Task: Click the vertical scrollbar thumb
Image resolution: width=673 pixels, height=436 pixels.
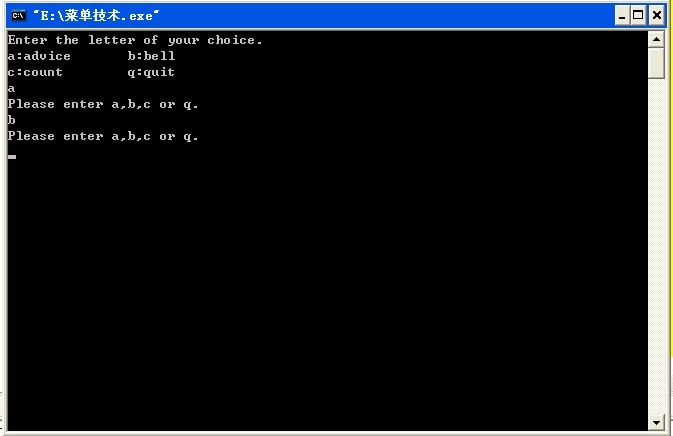Action: [656, 64]
